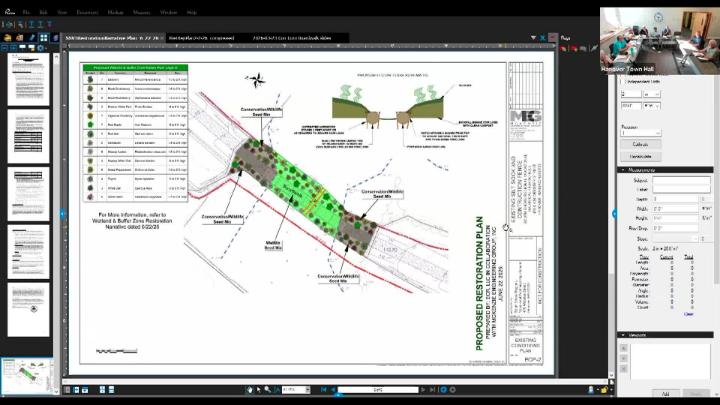Click the Rise/Drop input field
Screen dimensions: 720x405
[x=675, y=228]
